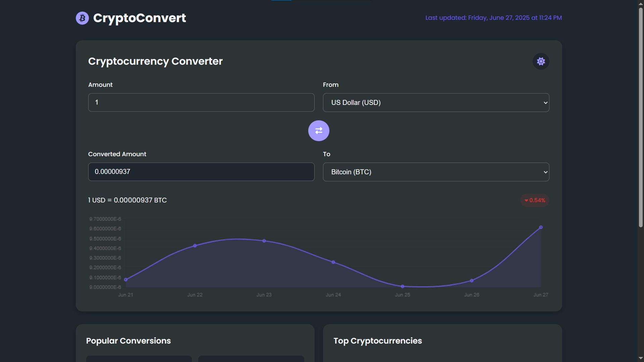This screenshot has width=644, height=362.
Task: Click the Jun 23 chart data point
Action: (264, 241)
